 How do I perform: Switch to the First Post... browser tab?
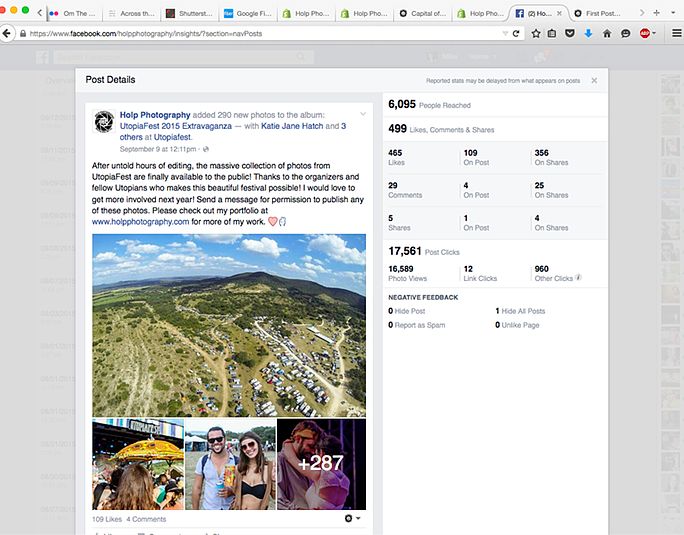pyautogui.click(x=598, y=14)
